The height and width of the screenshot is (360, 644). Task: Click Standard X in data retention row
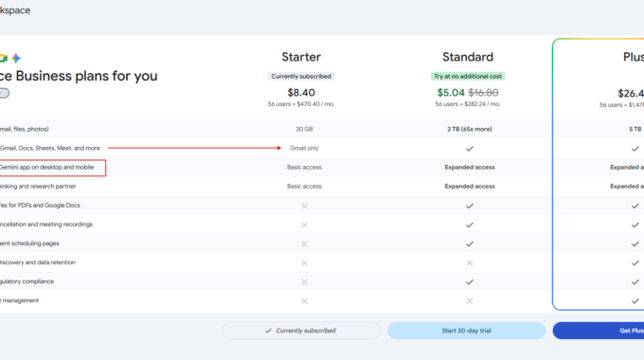470,262
